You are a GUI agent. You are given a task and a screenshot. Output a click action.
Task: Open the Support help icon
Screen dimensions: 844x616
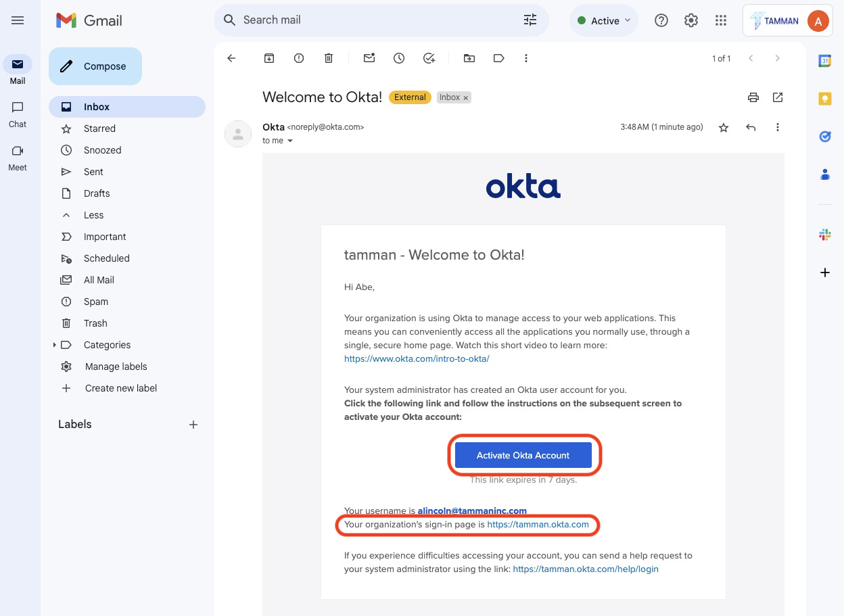tap(661, 20)
